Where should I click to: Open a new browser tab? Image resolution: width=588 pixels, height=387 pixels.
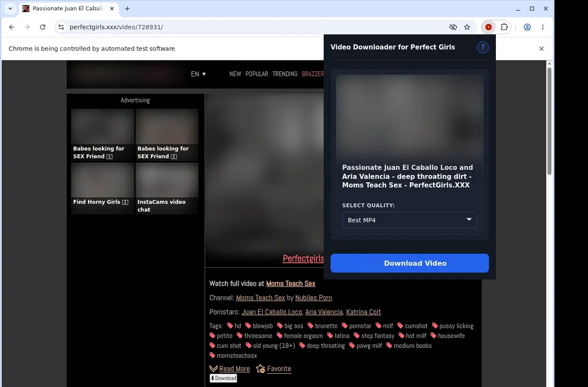[x=127, y=9]
